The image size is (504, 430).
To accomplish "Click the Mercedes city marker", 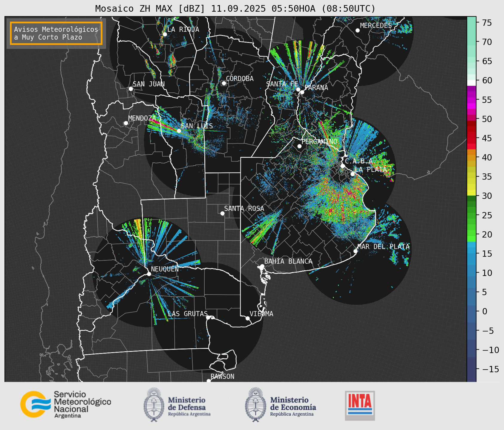I will coord(357,31).
